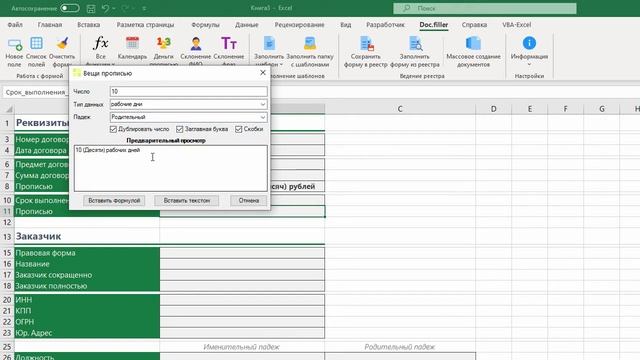Click the Предварительный просмотр text box
The image size is (640, 360).
[171, 168]
